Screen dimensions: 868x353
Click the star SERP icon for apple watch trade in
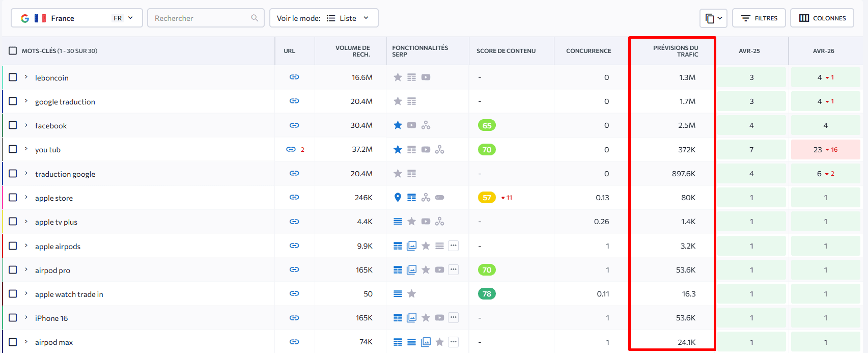click(x=412, y=293)
